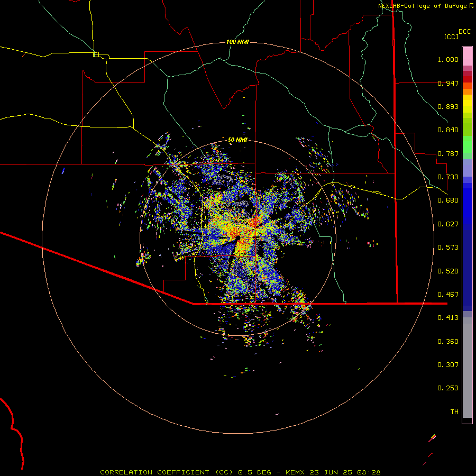This screenshot has width=476, height=476.
Task: Pick the red segment of the color bar
Action: point(467,79)
